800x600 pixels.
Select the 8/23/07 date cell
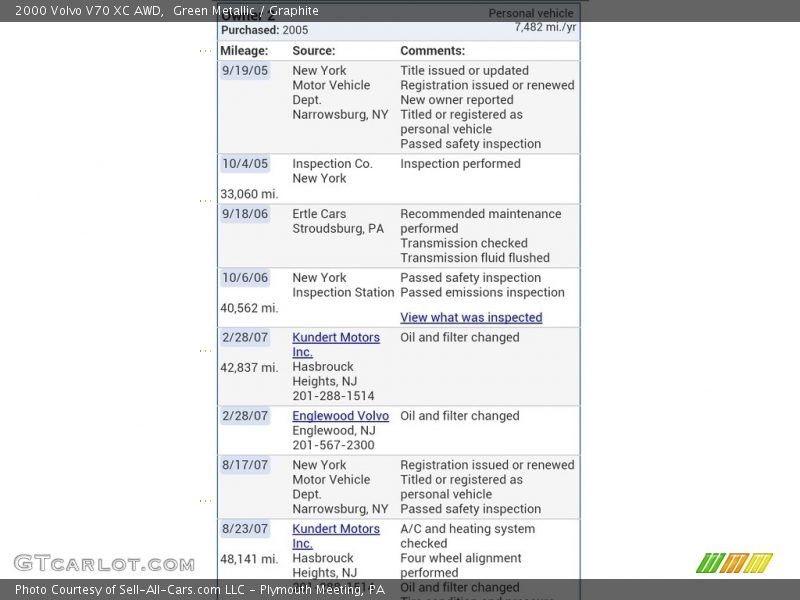click(x=245, y=529)
